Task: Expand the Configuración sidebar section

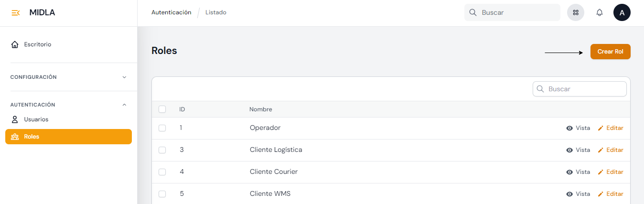Action: [x=124, y=77]
